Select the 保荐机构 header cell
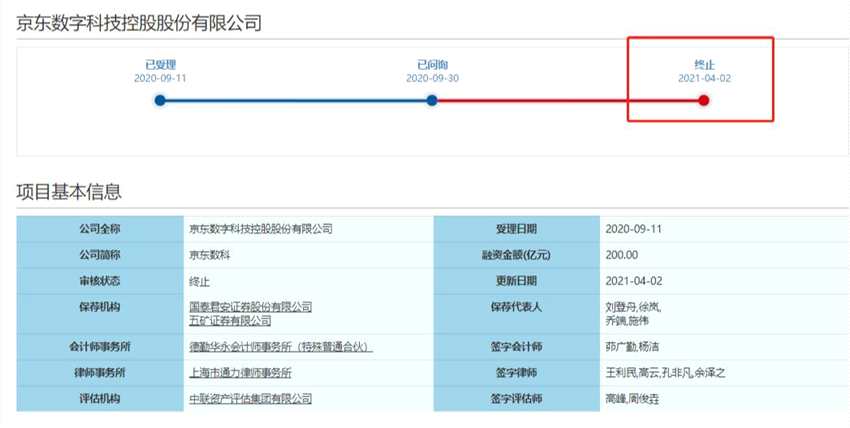 (100, 314)
